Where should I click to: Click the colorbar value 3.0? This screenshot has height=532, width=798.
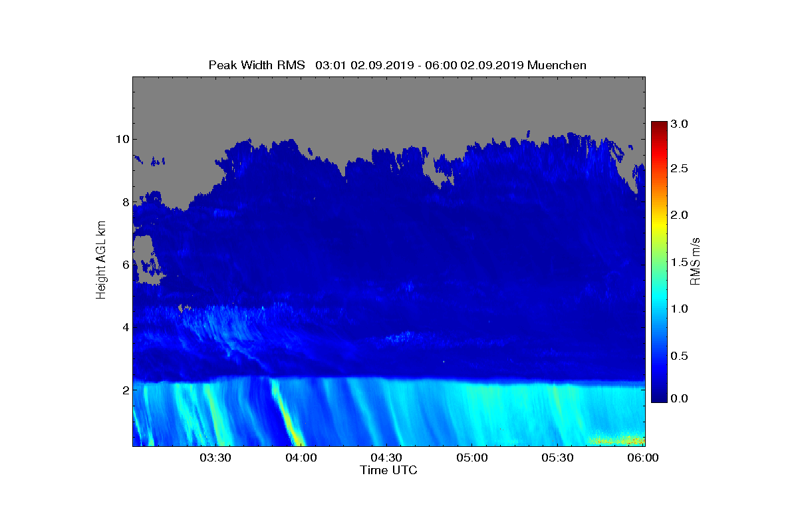click(x=679, y=124)
